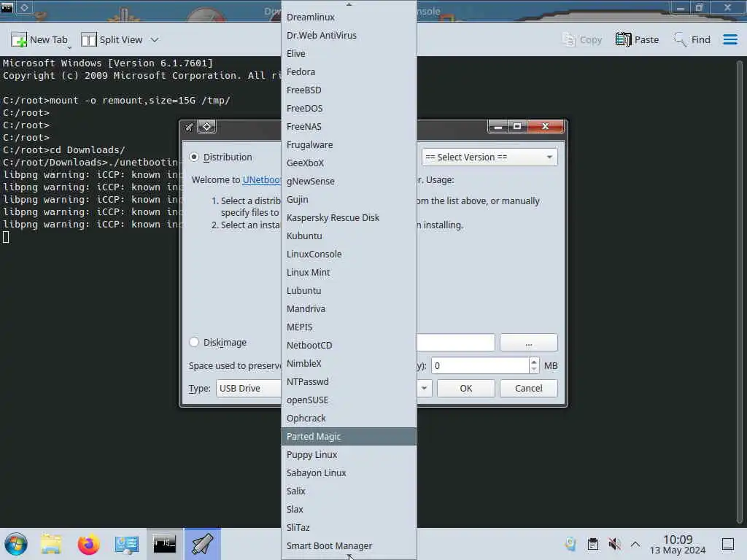Click the Konsole vertical scrollbar
Image resolution: width=747 pixels, height=560 pixels.
740,292
